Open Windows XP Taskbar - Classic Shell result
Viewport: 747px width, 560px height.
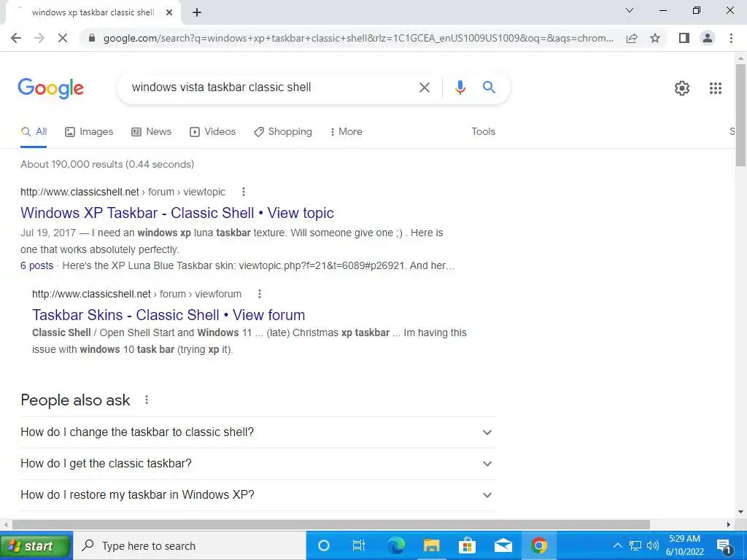pos(177,213)
